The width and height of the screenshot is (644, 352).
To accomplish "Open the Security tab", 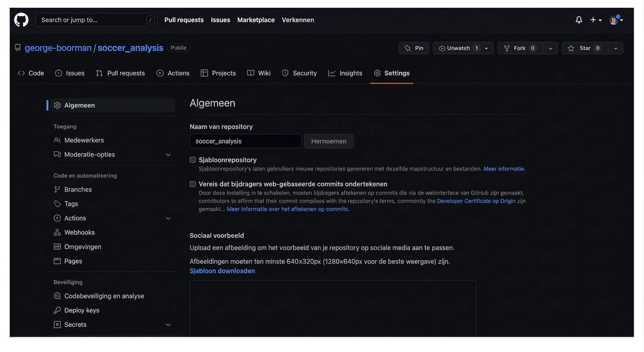I will pyautogui.click(x=299, y=73).
